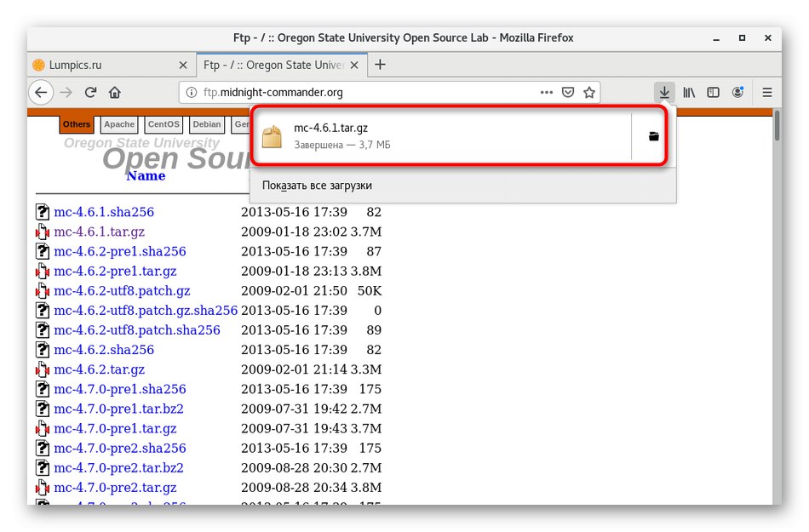Open a new tab with plus button

coord(381,65)
